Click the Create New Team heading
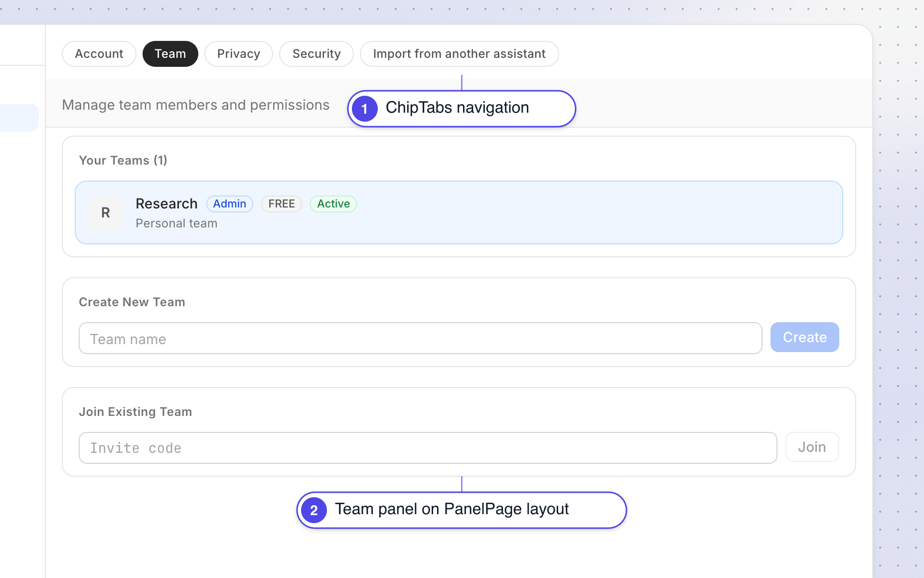 [132, 302]
